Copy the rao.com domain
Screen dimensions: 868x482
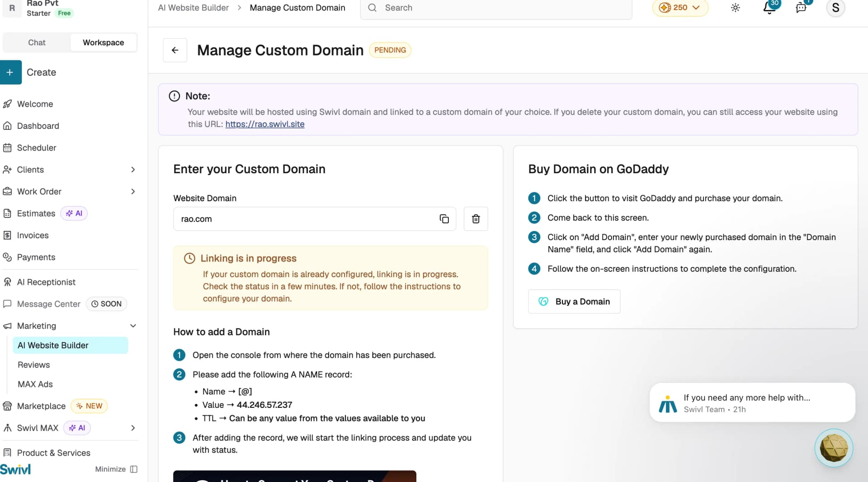(444, 219)
